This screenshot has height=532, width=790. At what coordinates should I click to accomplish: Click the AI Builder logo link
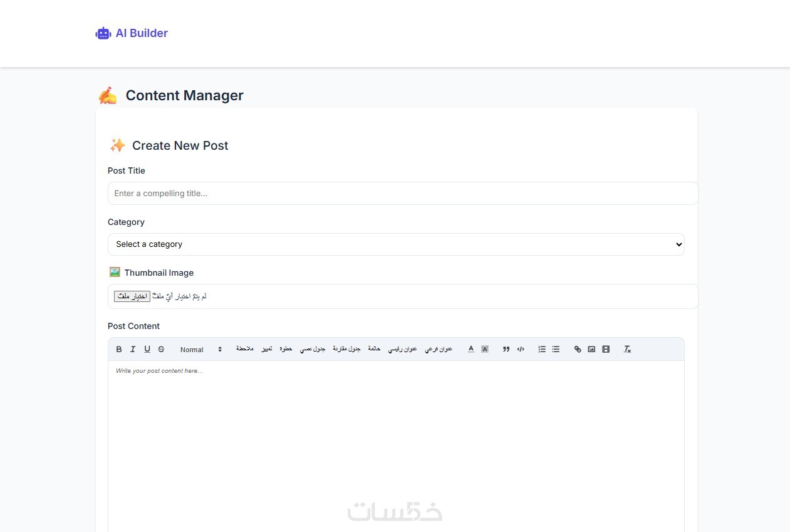point(132,33)
